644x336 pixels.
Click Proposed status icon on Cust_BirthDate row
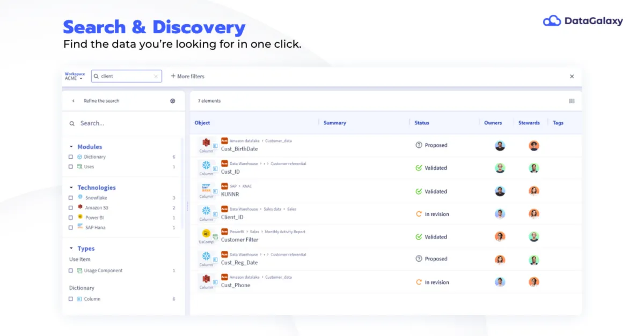pyautogui.click(x=419, y=145)
